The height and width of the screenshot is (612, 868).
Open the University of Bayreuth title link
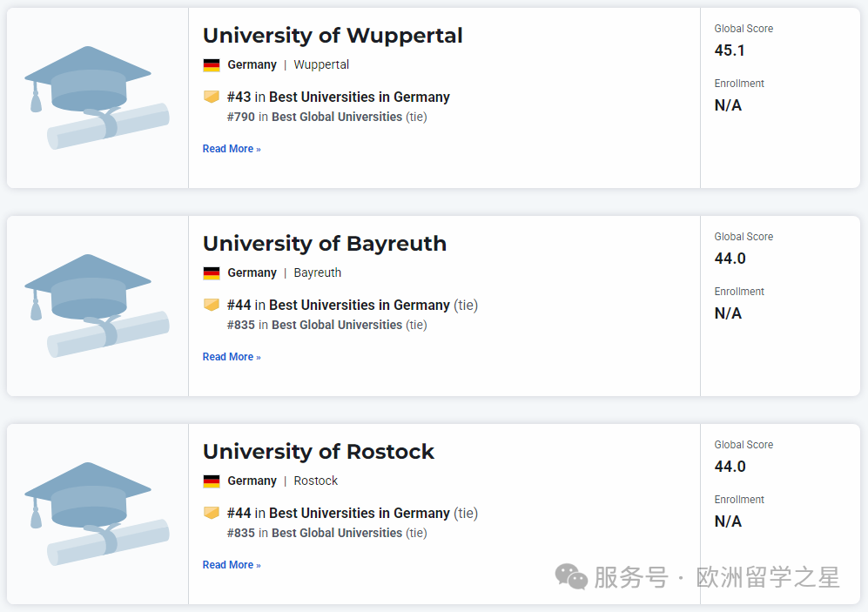click(325, 244)
